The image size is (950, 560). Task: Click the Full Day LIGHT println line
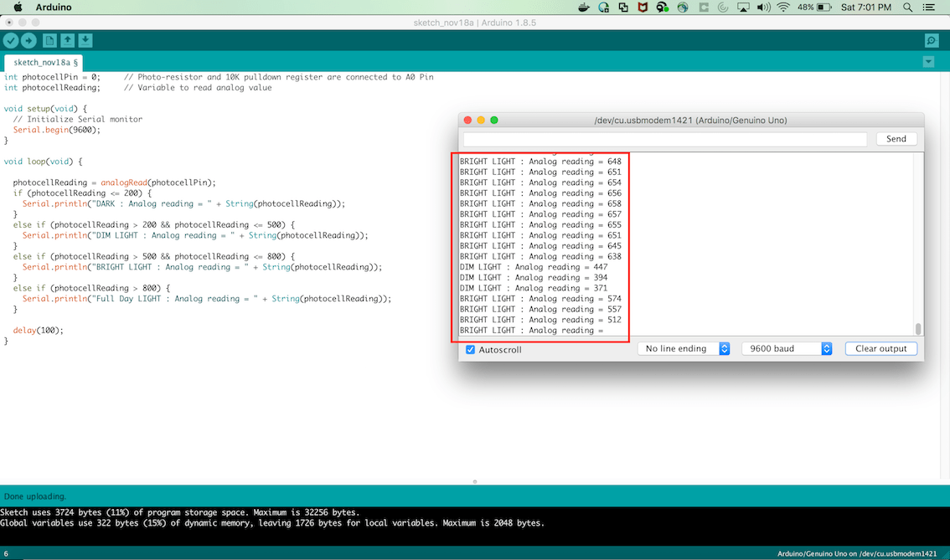click(207, 299)
